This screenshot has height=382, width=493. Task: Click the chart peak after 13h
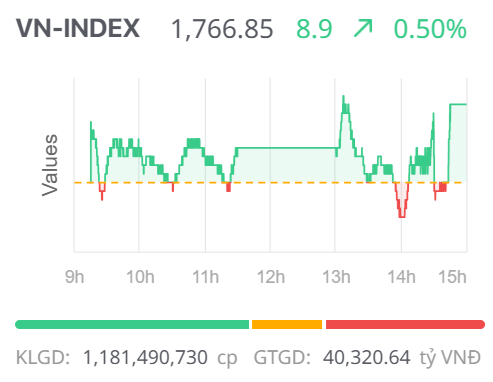click(x=343, y=97)
